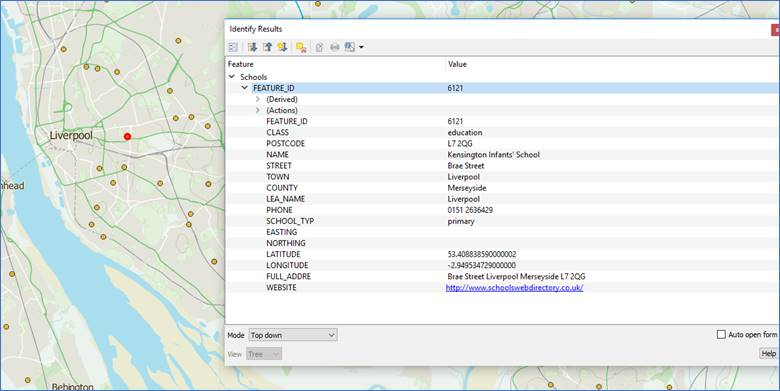Collapse the highlighted FEATURE_ID 6121 node
The width and height of the screenshot is (780, 391).
(244, 88)
